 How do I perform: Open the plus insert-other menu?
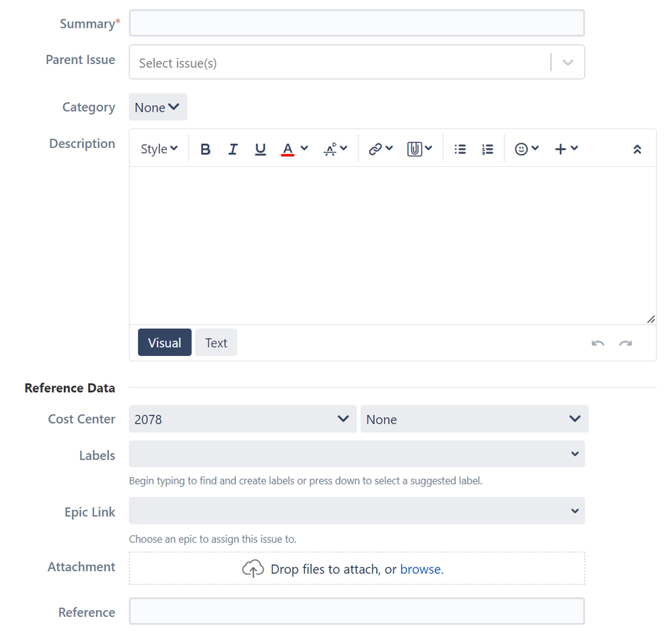pos(566,149)
